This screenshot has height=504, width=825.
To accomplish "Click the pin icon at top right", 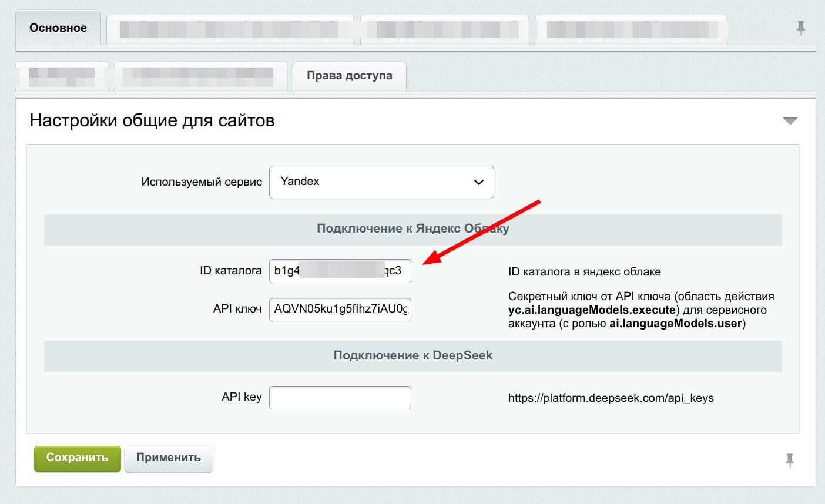I will (800, 28).
